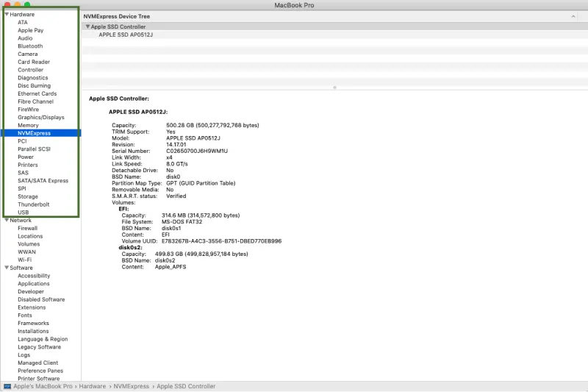Click Apple's MacBook Pro in path bar

(43, 386)
